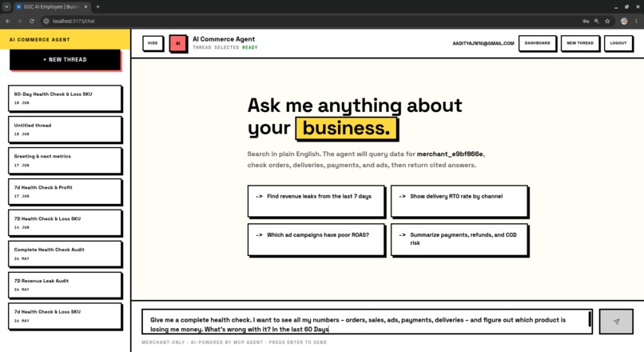Viewport: 644px width, 352px height.
Task: Open the Chrome three-dot menu
Action: (636, 21)
